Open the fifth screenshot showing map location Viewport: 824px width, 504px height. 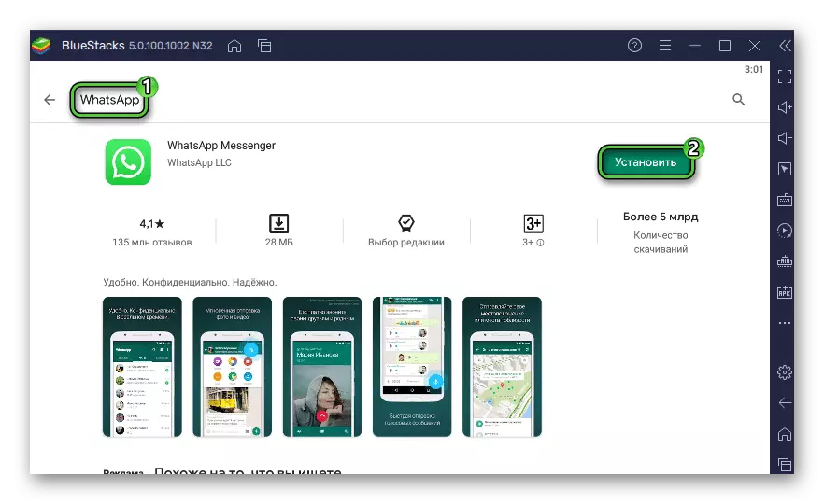pos(502,367)
